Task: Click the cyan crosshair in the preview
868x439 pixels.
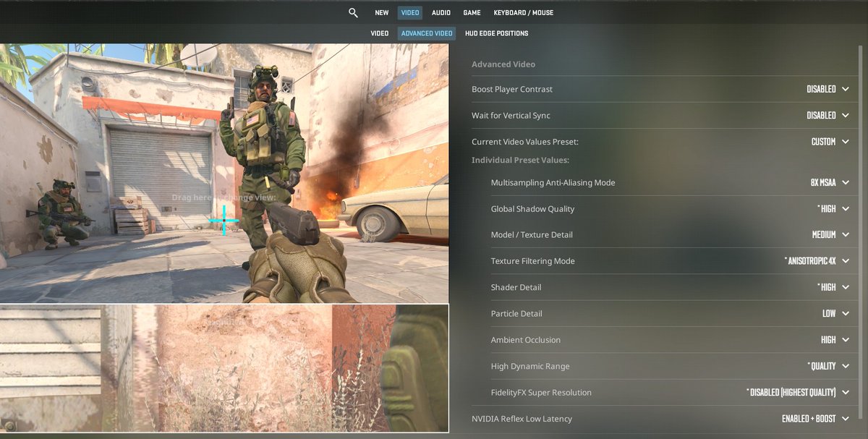Action: click(x=224, y=220)
